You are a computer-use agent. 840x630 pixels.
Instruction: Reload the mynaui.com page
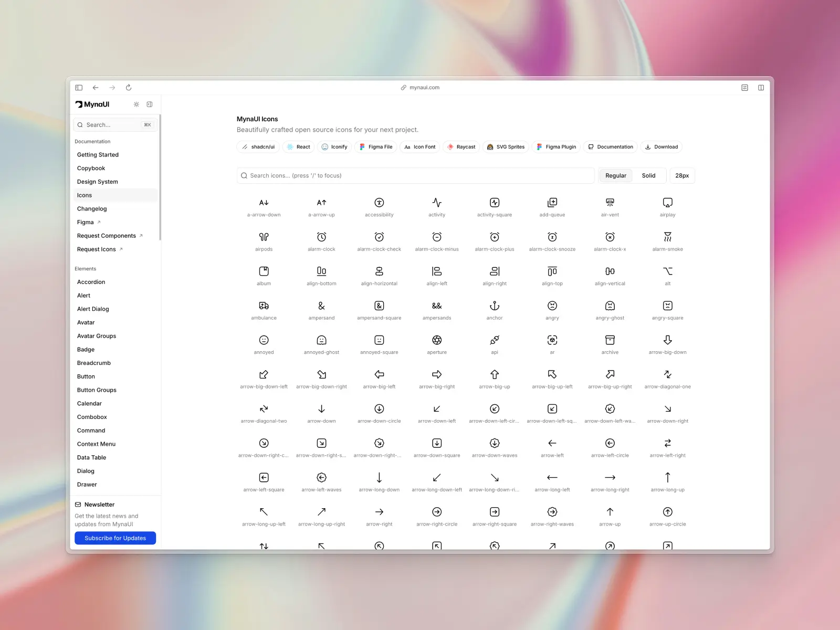[129, 88]
